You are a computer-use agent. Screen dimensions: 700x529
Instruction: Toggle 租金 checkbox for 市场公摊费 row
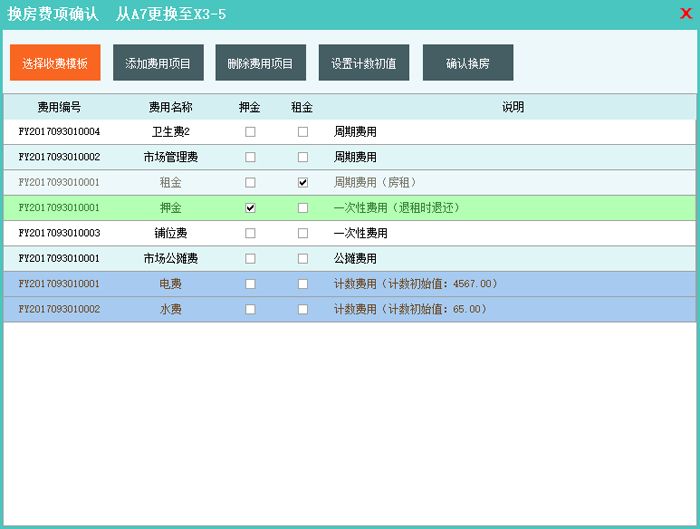click(x=303, y=259)
